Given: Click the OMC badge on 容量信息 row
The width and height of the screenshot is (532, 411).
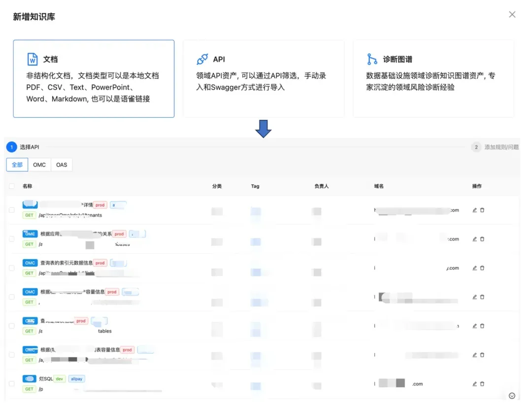Looking at the screenshot, I should tap(30, 292).
